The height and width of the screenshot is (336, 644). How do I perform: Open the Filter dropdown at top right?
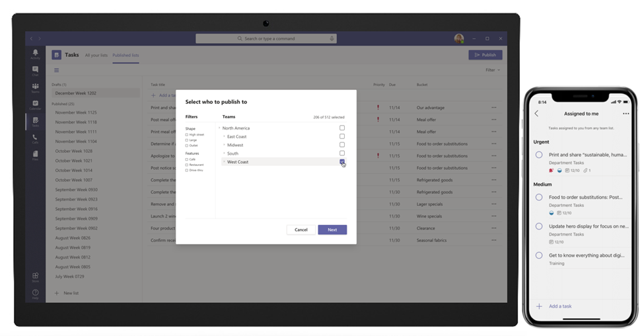[492, 69]
